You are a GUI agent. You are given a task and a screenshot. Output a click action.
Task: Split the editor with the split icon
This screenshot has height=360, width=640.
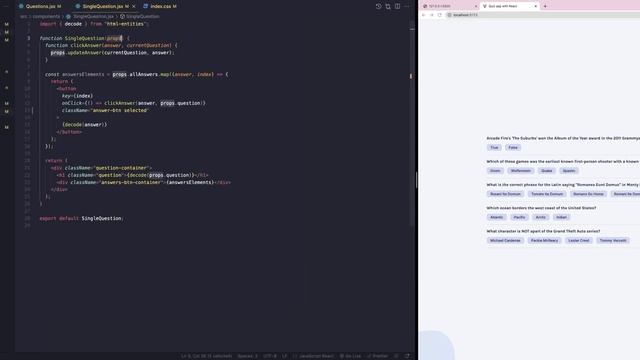397,7
